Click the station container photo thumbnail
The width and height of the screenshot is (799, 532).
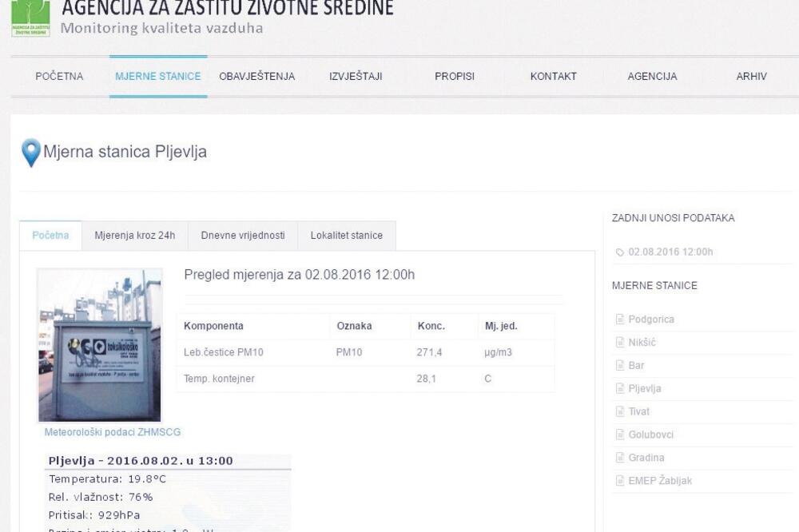tap(101, 343)
